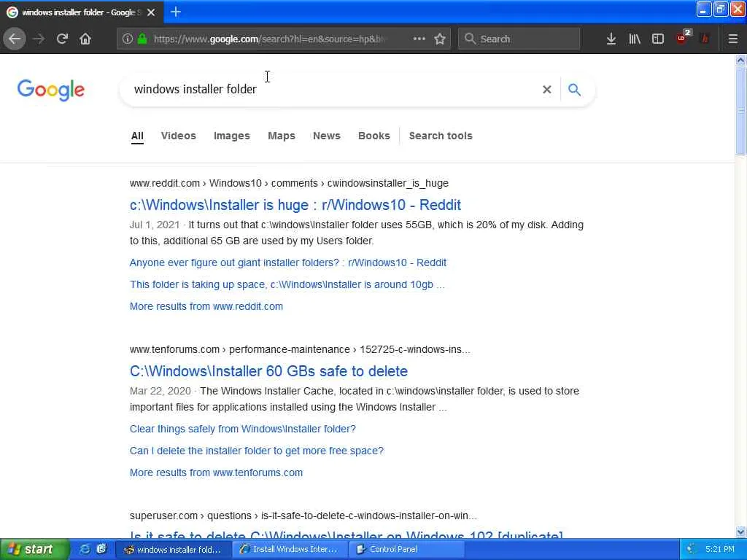Switch to Images results
The height and width of the screenshot is (560, 747).
point(231,136)
